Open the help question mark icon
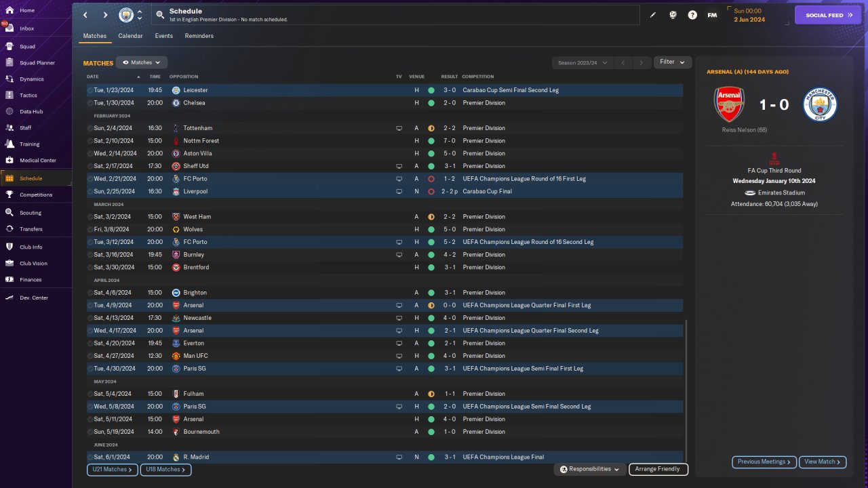The width and height of the screenshot is (868, 488). [692, 15]
